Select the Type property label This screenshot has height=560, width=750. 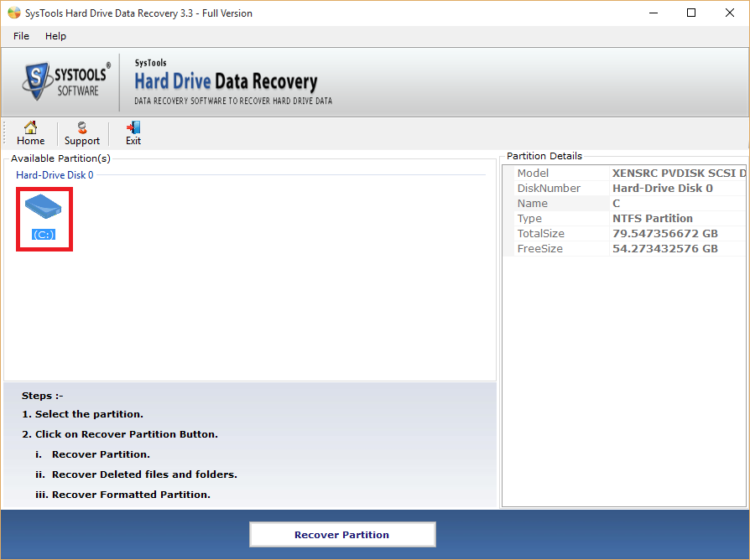(529, 218)
